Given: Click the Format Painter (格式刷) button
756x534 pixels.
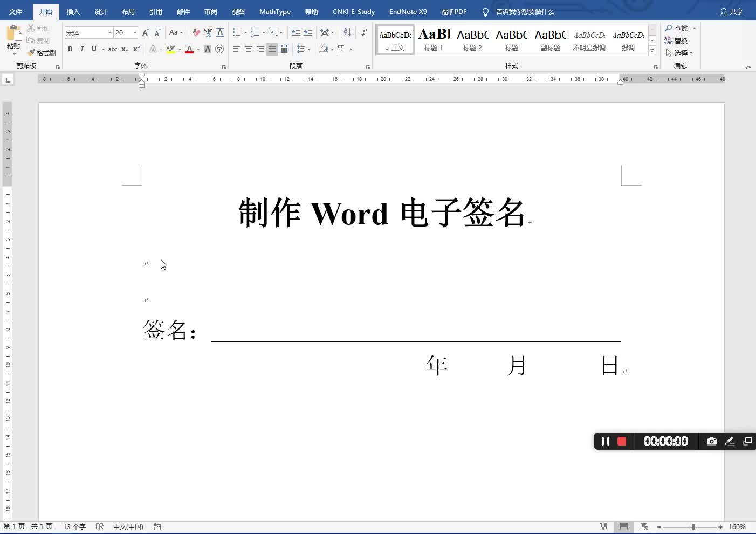Looking at the screenshot, I should 42,53.
